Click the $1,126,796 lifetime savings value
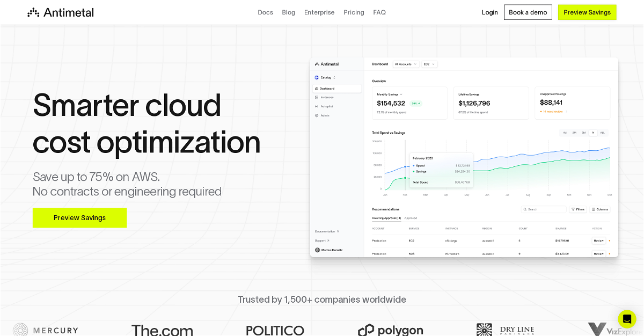 coord(474,103)
